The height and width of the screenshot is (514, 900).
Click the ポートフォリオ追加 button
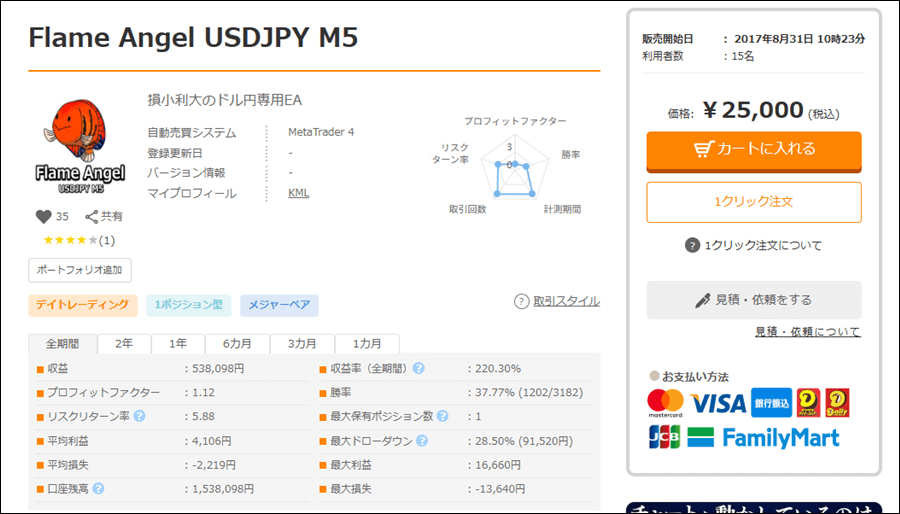point(80,270)
